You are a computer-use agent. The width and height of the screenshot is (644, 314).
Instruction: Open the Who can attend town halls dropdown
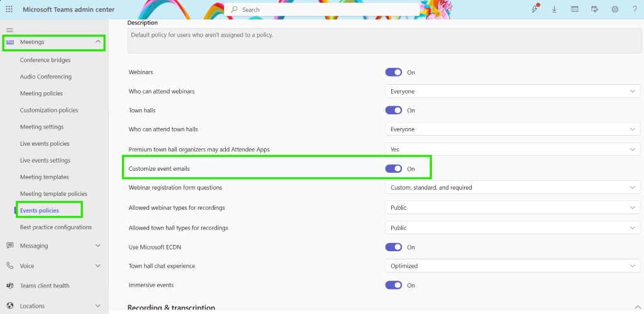pyautogui.click(x=513, y=129)
